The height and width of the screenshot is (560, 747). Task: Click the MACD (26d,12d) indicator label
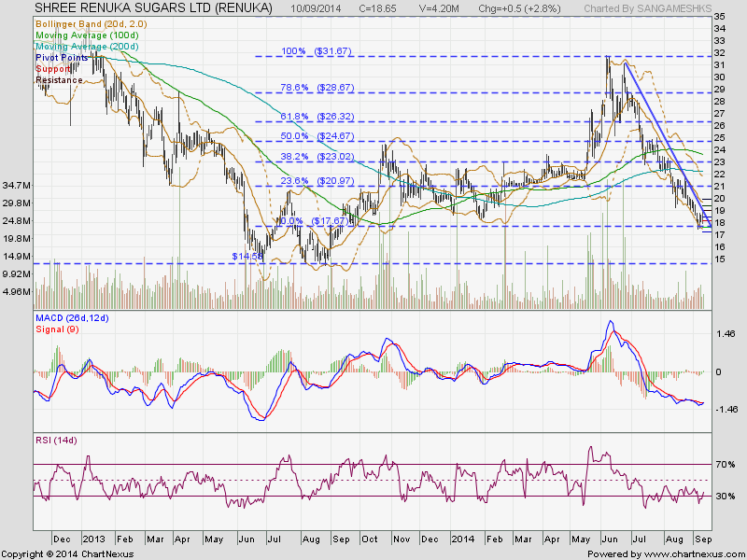pos(72,318)
